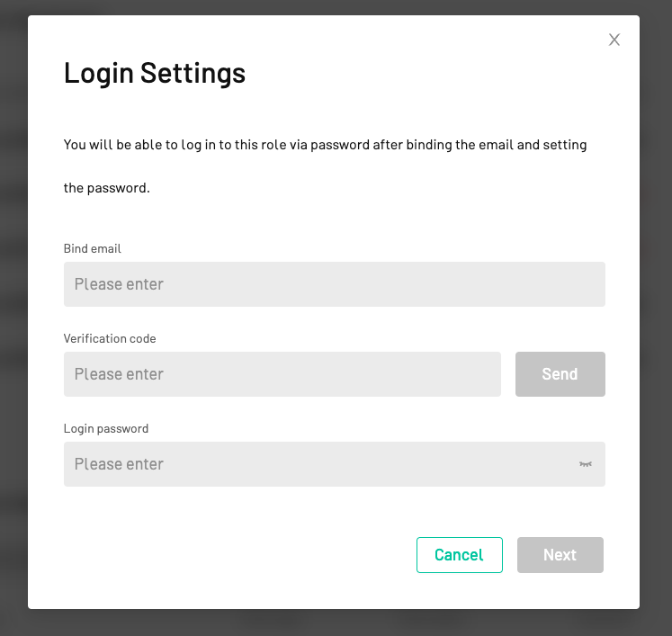Click the dimmed backdrop outside the dialog

click(x=13, y=318)
